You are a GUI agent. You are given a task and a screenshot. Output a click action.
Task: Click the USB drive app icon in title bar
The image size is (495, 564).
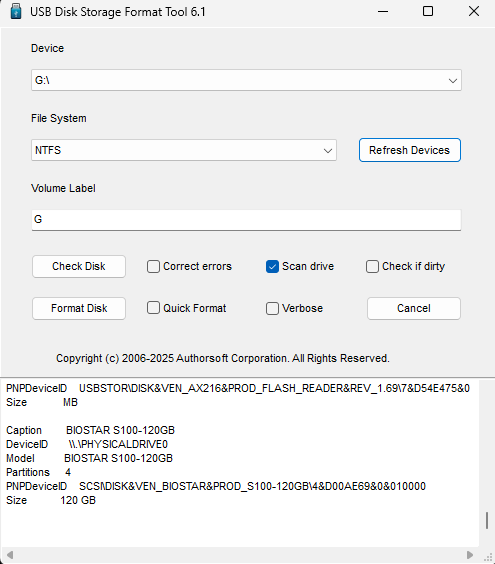coord(15,12)
